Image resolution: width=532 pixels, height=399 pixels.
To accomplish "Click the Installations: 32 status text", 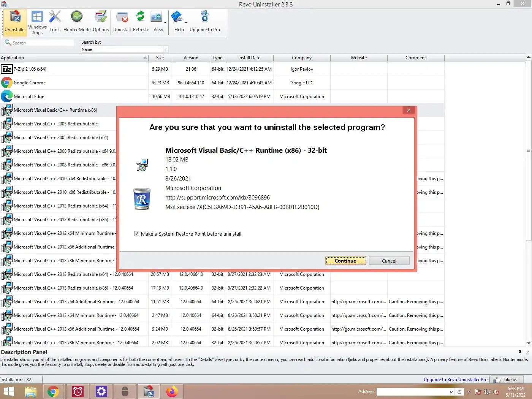I will coord(16,380).
